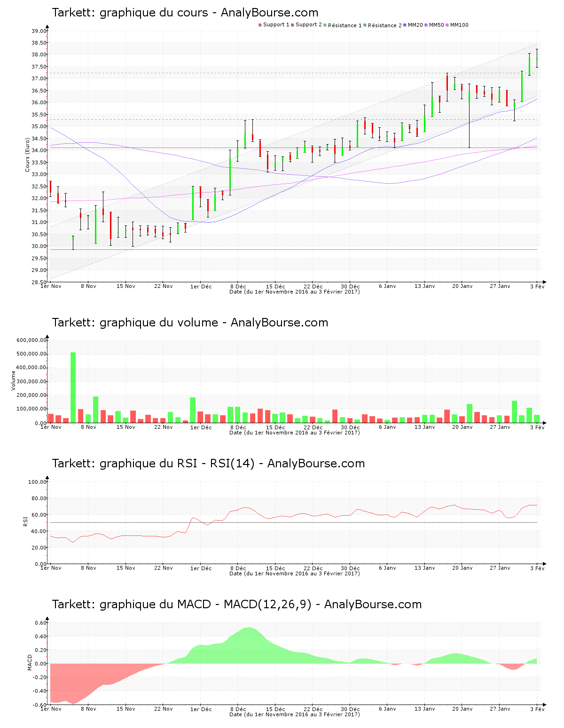Click the 600,000.00 volume axis tick

click(x=31, y=340)
